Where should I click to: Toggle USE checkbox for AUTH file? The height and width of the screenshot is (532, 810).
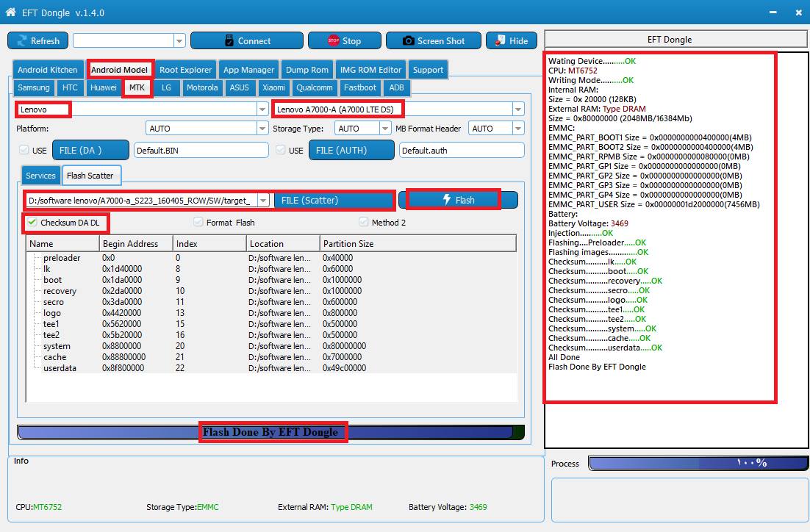(281, 150)
